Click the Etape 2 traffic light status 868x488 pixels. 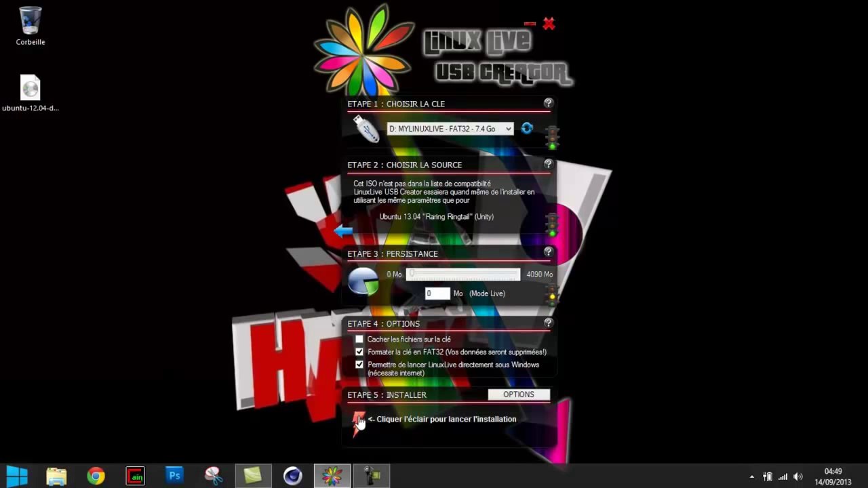point(552,225)
